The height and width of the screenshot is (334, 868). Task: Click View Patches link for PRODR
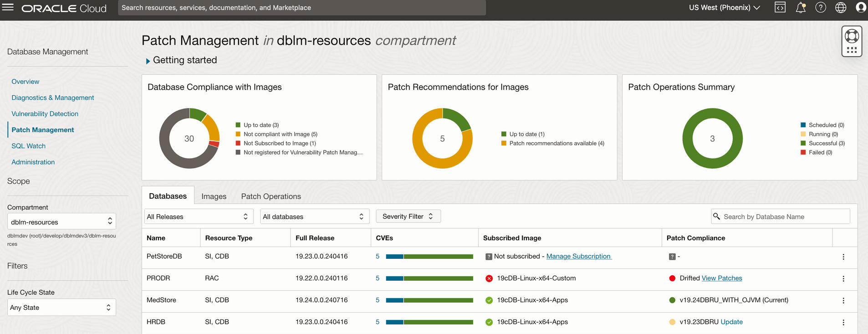pos(722,278)
